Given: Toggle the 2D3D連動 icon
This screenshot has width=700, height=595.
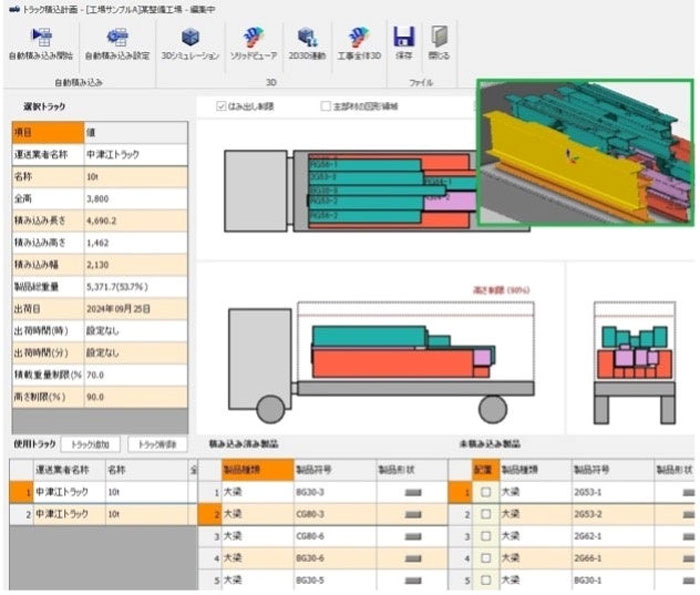Looking at the screenshot, I should click(307, 38).
